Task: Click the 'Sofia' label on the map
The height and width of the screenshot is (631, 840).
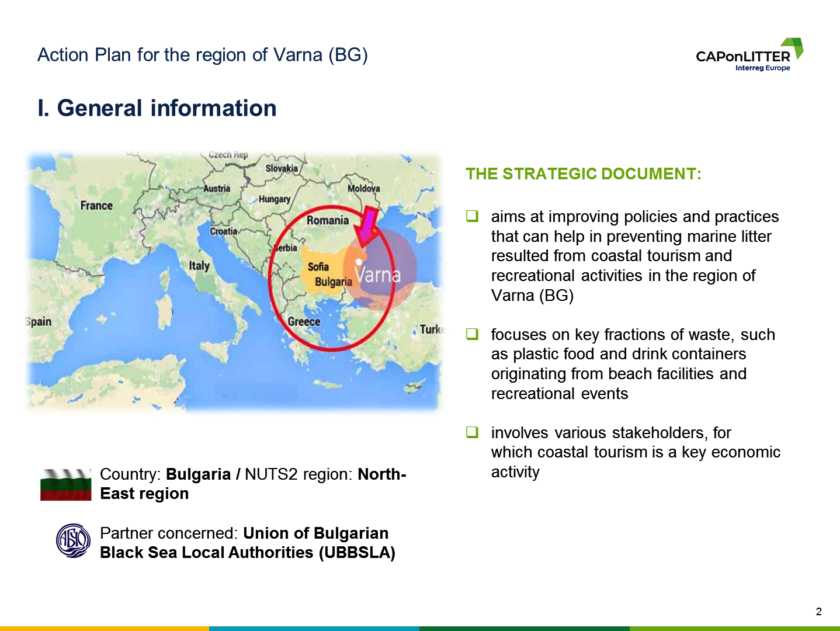Action: click(318, 267)
